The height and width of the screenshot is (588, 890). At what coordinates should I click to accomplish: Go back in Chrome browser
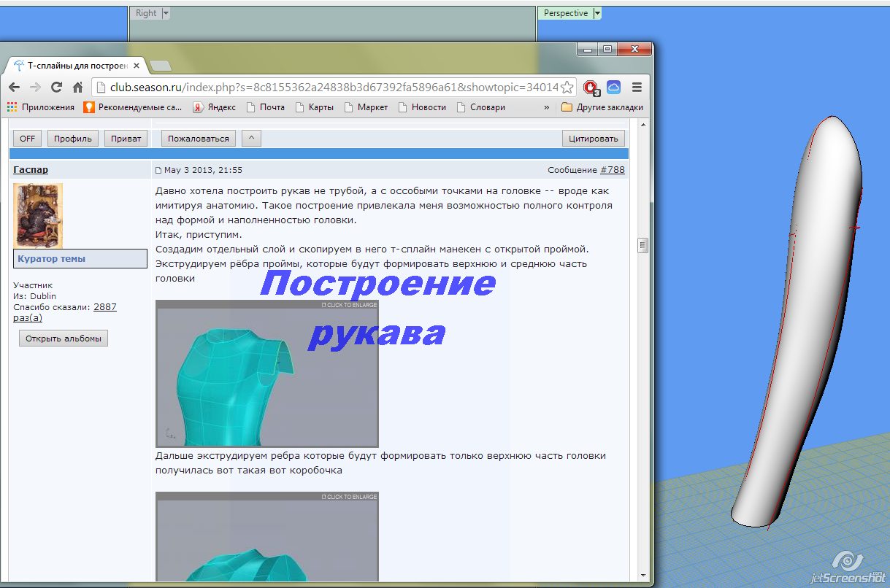pyautogui.click(x=14, y=88)
